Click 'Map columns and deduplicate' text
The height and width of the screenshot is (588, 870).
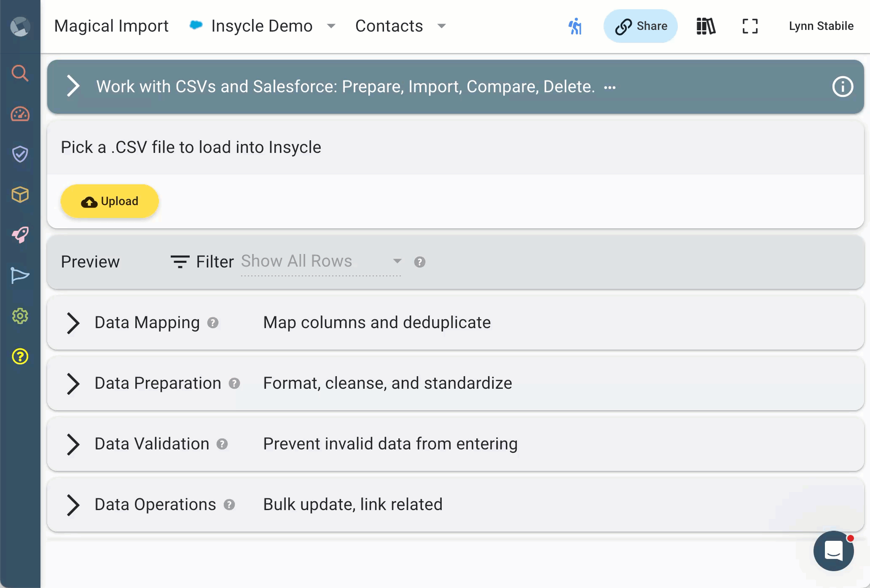(x=377, y=323)
